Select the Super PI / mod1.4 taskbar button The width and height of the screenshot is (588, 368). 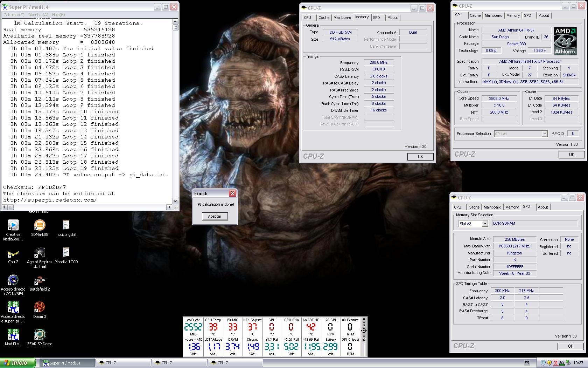pos(66,363)
